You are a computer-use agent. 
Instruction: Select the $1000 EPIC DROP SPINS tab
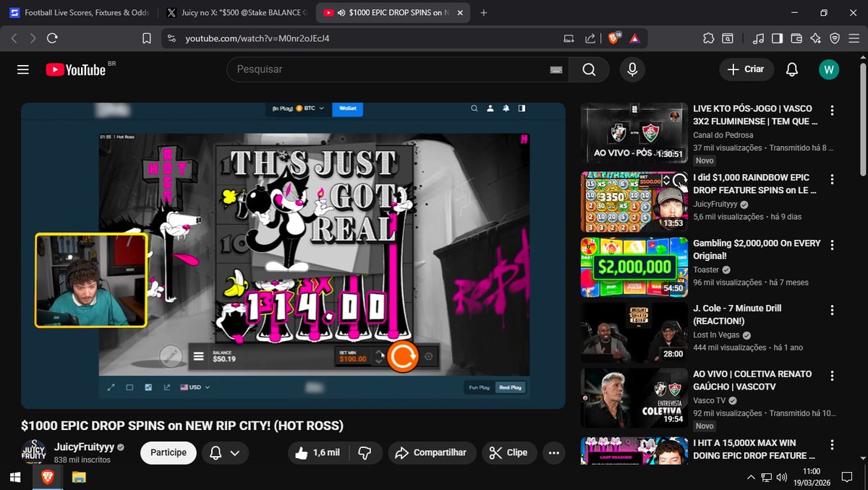pyautogui.click(x=393, y=13)
